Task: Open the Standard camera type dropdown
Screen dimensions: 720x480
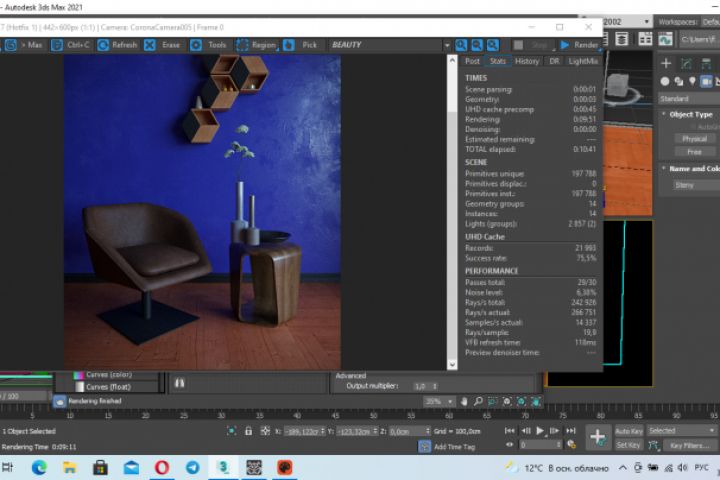Action: click(x=689, y=99)
